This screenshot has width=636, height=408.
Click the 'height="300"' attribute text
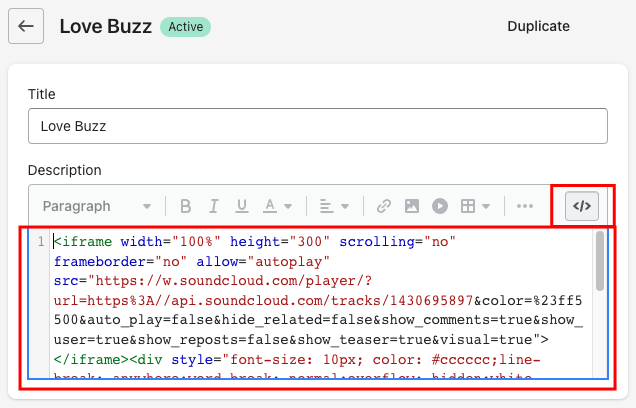(x=279, y=242)
